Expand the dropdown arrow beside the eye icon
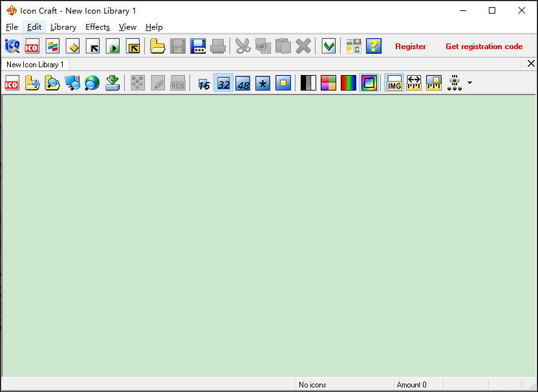538x392 pixels. (x=469, y=83)
